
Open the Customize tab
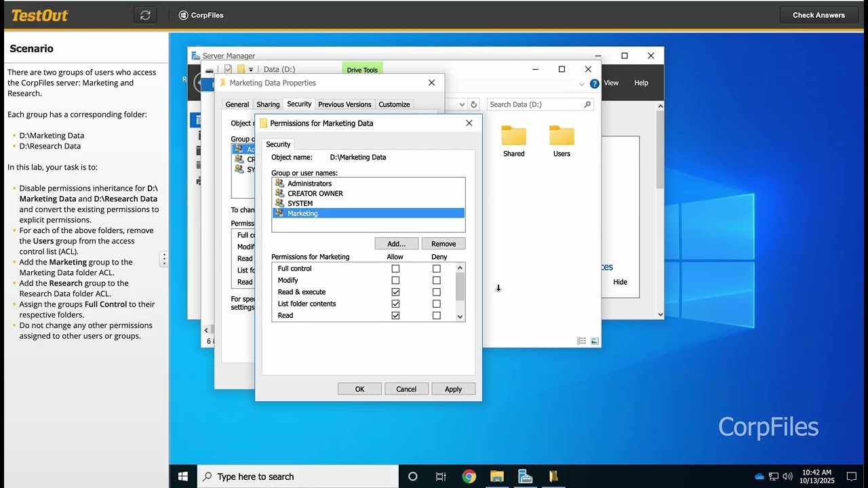point(394,104)
